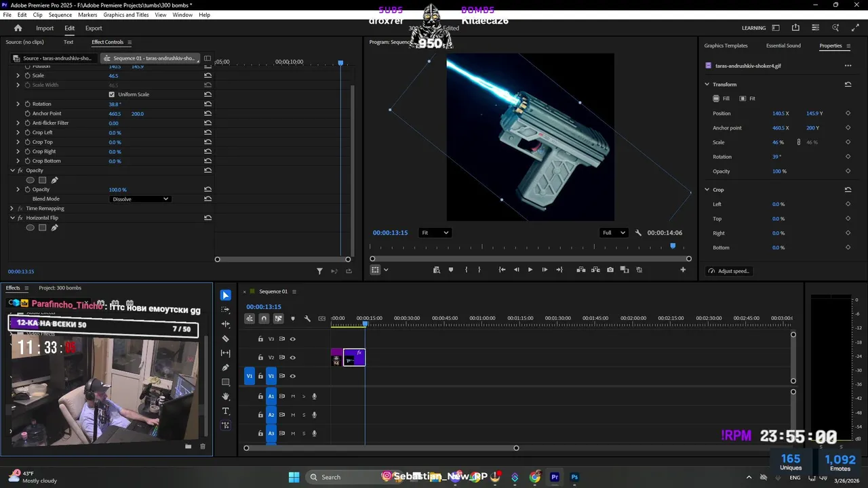
Task: Open Sequence menu
Action: coord(60,15)
